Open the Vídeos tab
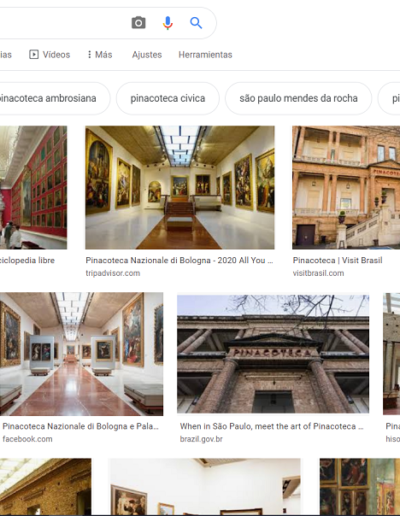This screenshot has height=516, width=400. [x=50, y=55]
